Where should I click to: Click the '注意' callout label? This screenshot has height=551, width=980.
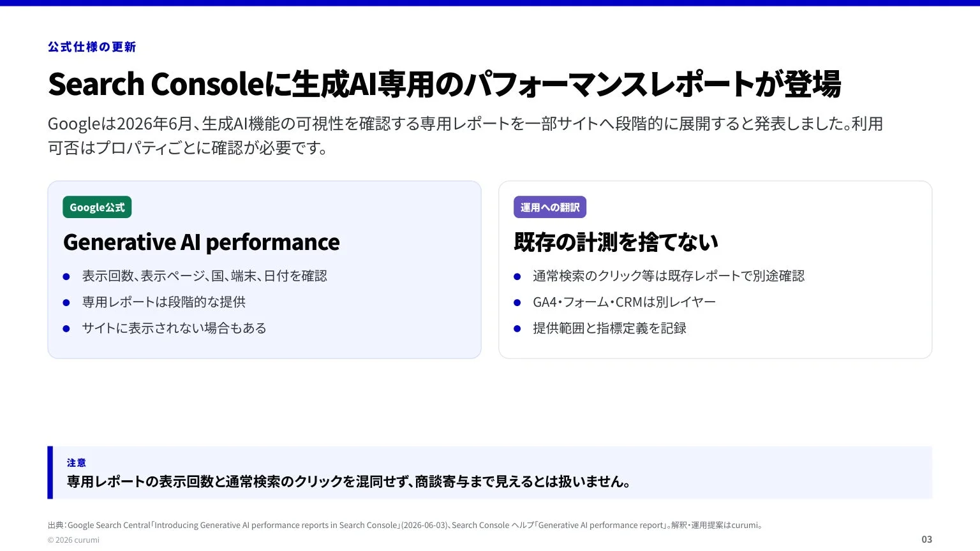pyautogui.click(x=77, y=462)
